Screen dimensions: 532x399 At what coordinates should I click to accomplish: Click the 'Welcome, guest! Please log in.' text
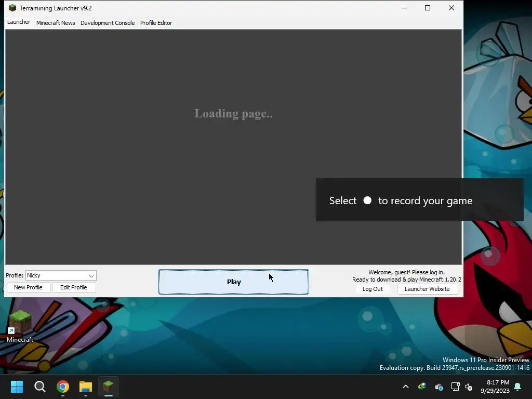pyautogui.click(x=406, y=272)
